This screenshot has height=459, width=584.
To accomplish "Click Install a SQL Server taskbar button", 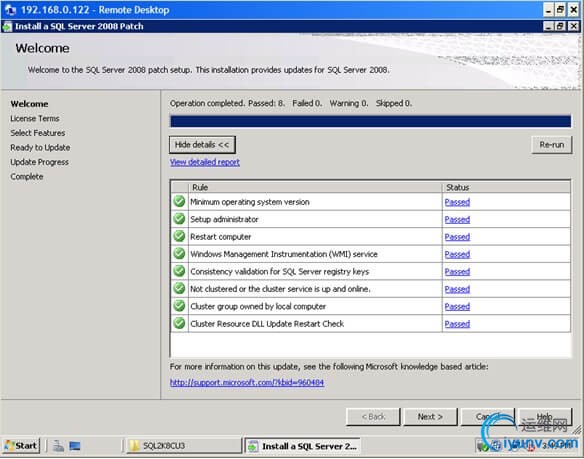I will [x=302, y=446].
